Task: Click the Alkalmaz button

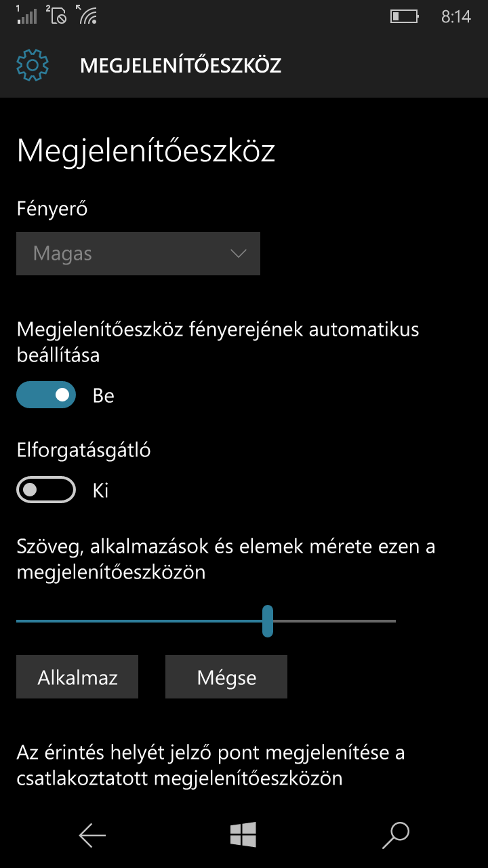Action: [x=77, y=677]
